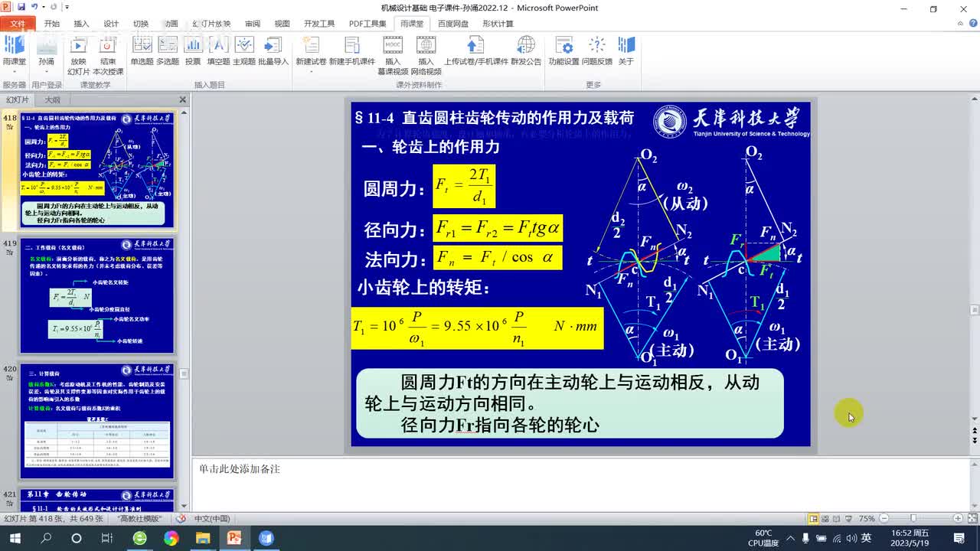Switch to Normal view in status bar

coord(813,518)
